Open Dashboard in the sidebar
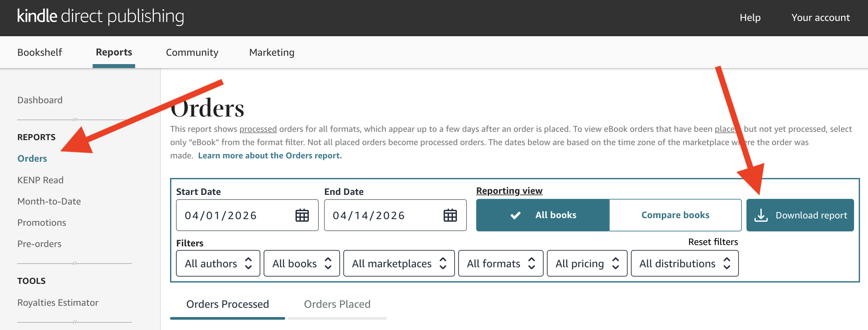Image resolution: width=868 pixels, height=330 pixels. click(x=40, y=100)
